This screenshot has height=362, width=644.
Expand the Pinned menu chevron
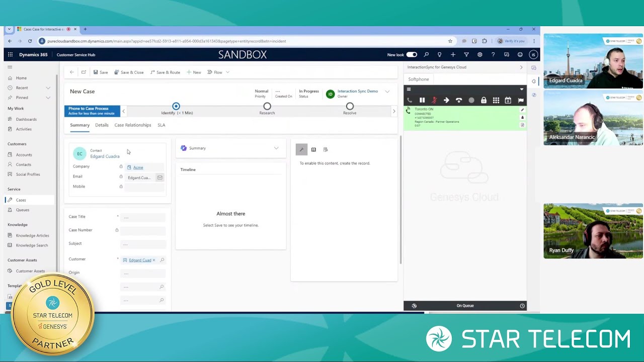coord(48,98)
